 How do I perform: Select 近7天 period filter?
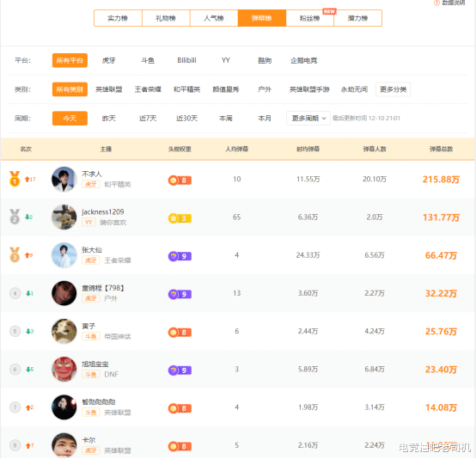point(148,118)
